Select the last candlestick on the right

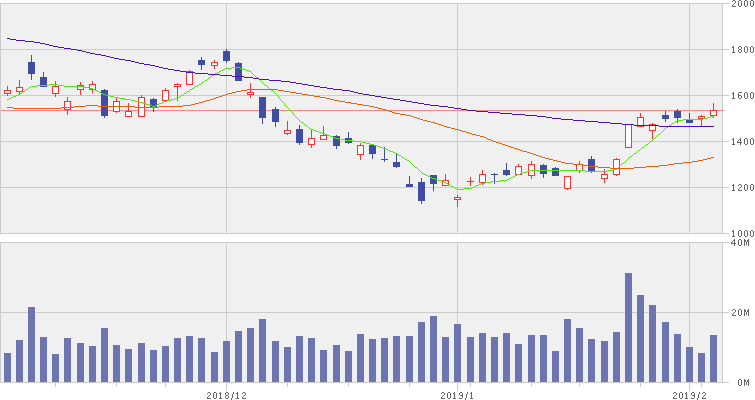(714, 112)
